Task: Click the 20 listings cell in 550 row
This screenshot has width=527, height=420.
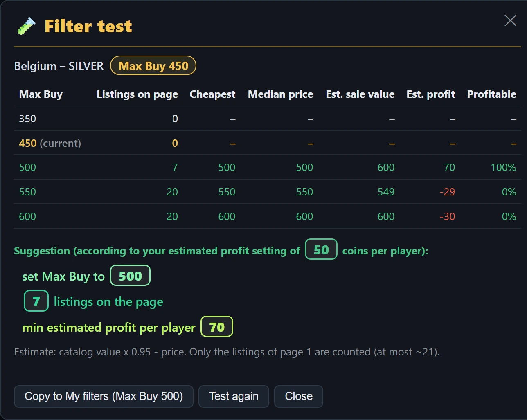Action: click(172, 192)
